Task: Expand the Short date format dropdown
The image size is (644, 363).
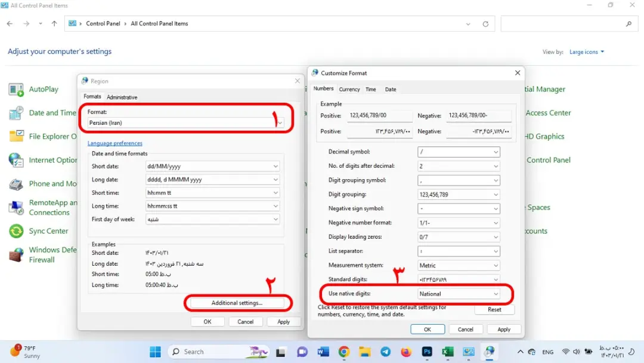Action: (x=212, y=166)
